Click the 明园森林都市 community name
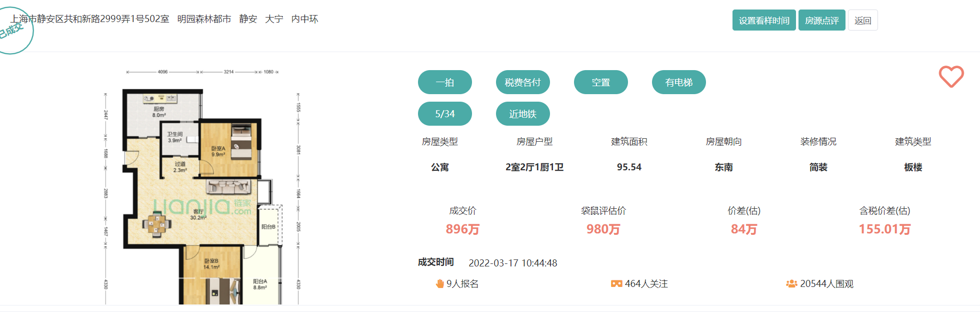This screenshot has height=312, width=980. [204, 19]
